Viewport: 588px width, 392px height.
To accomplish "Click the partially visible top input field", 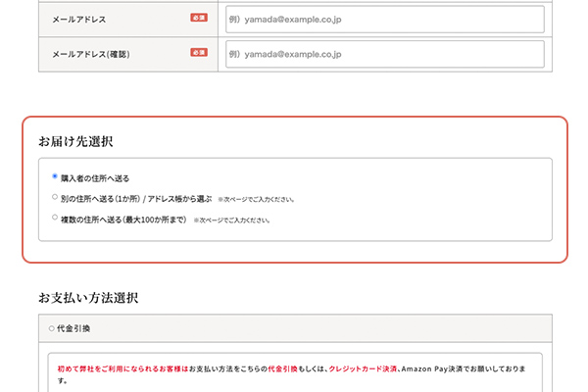I will click(x=384, y=1).
